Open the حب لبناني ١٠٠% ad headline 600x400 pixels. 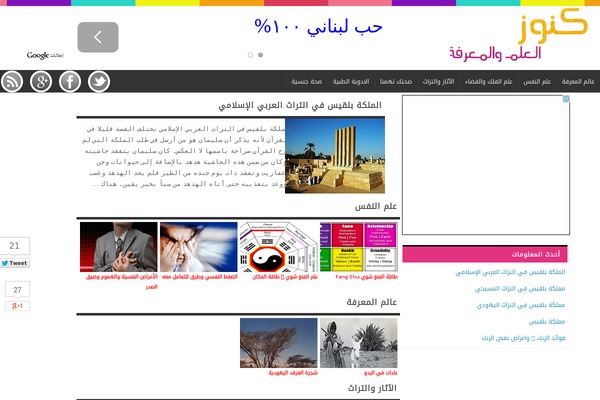pyautogui.click(x=318, y=27)
